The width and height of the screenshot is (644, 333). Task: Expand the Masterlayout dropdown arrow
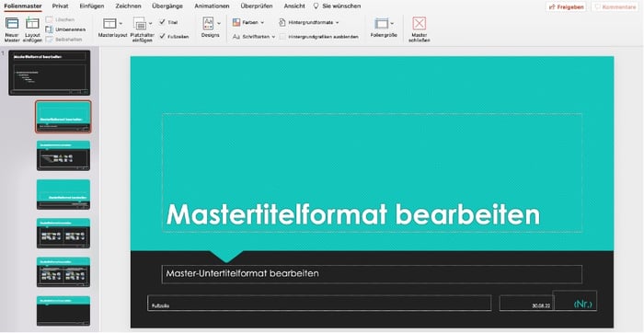point(121,23)
